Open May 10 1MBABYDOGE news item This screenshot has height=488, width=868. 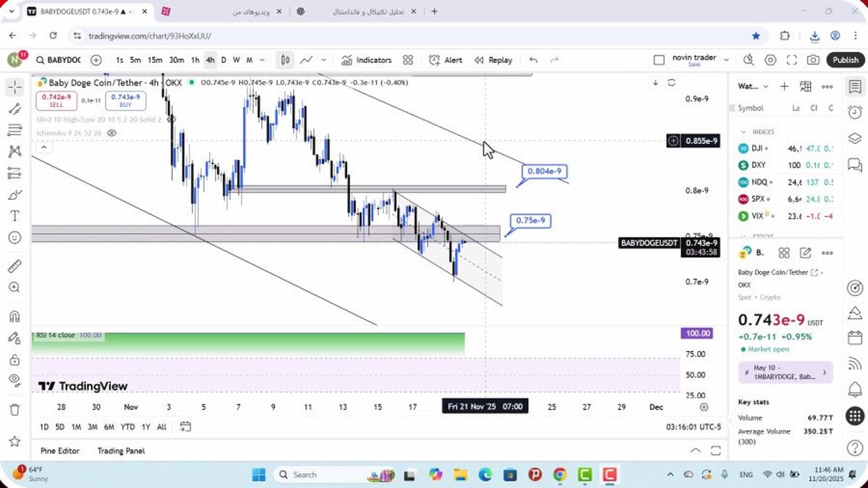tap(786, 372)
